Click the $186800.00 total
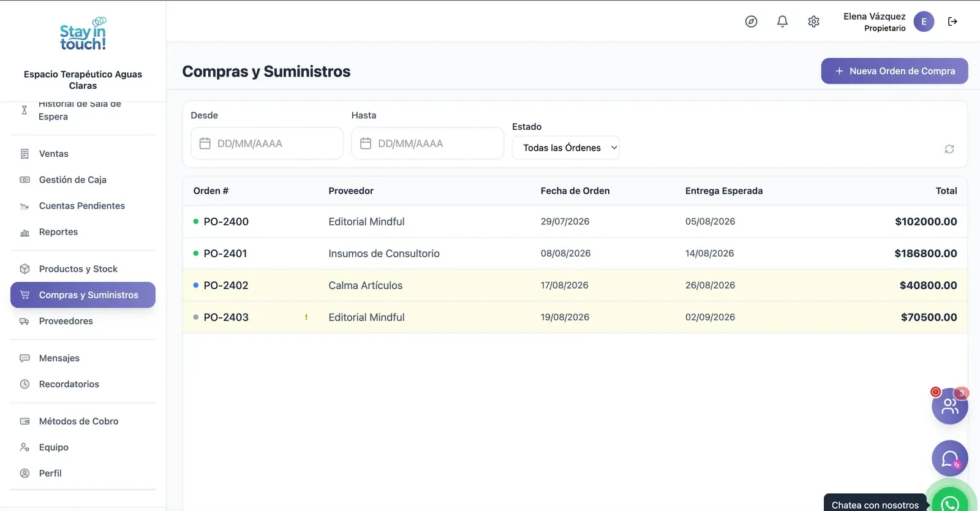The width and height of the screenshot is (980, 511). [925, 254]
